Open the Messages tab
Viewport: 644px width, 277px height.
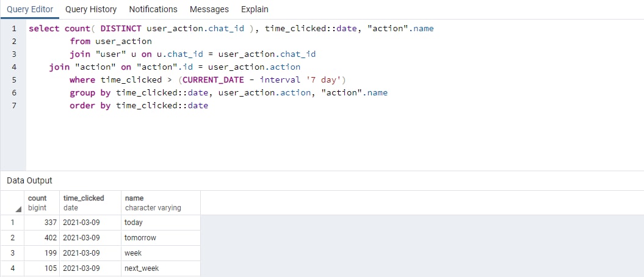point(209,9)
